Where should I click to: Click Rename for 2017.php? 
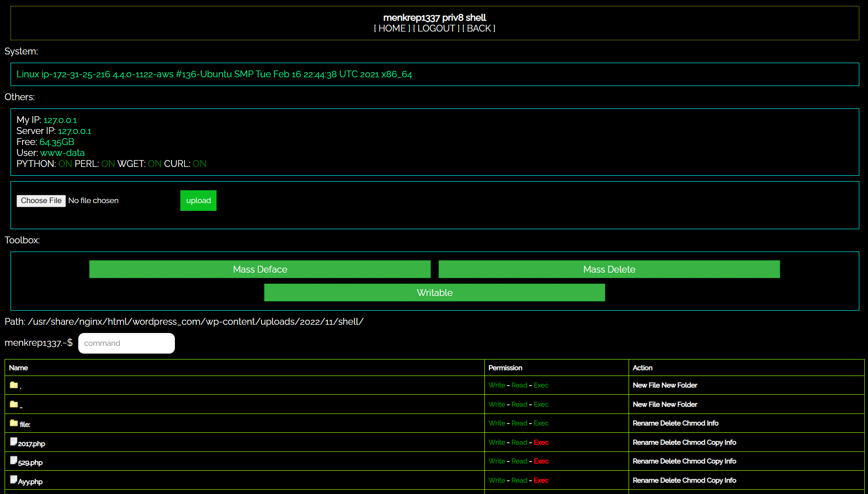(x=646, y=442)
